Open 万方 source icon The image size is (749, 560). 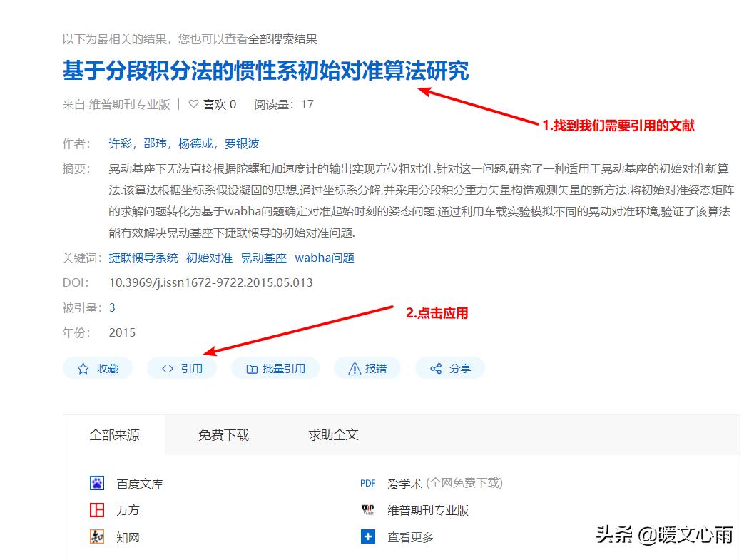pos(96,510)
